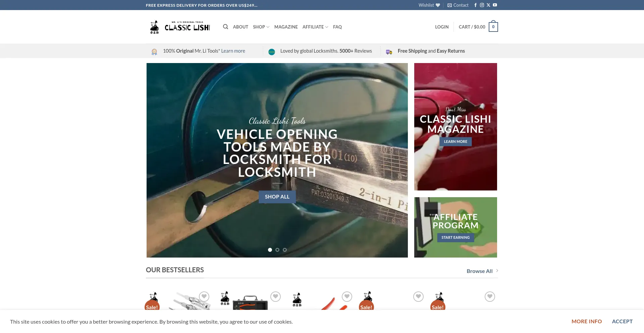
Task: Add the red pliers product to wishlist
Action: coord(347,296)
